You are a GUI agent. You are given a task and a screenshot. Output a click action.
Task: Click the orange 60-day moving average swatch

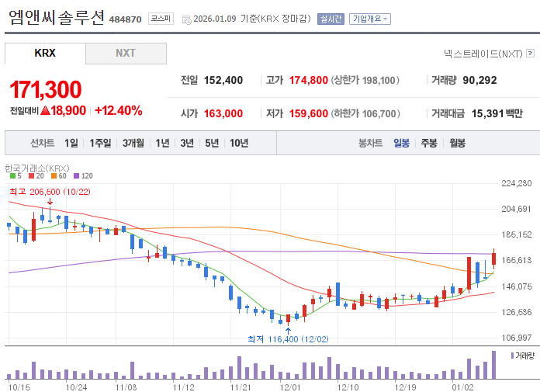click(x=54, y=176)
